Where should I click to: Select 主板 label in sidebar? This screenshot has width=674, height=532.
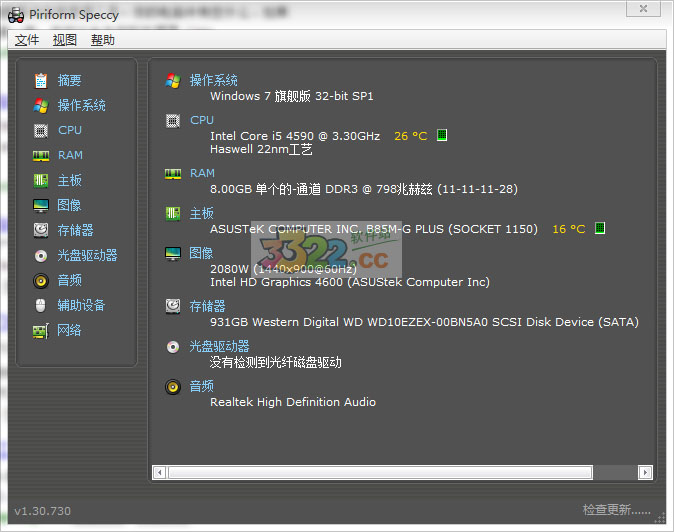[70, 180]
